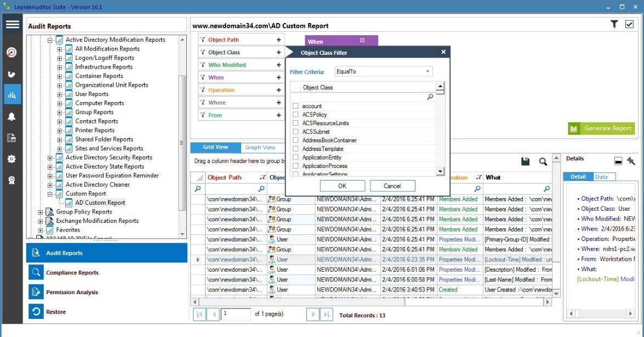Switch to the Graph View tab
The height and width of the screenshot is (337, 644).
pyautogui.click(x=260, y=147)
